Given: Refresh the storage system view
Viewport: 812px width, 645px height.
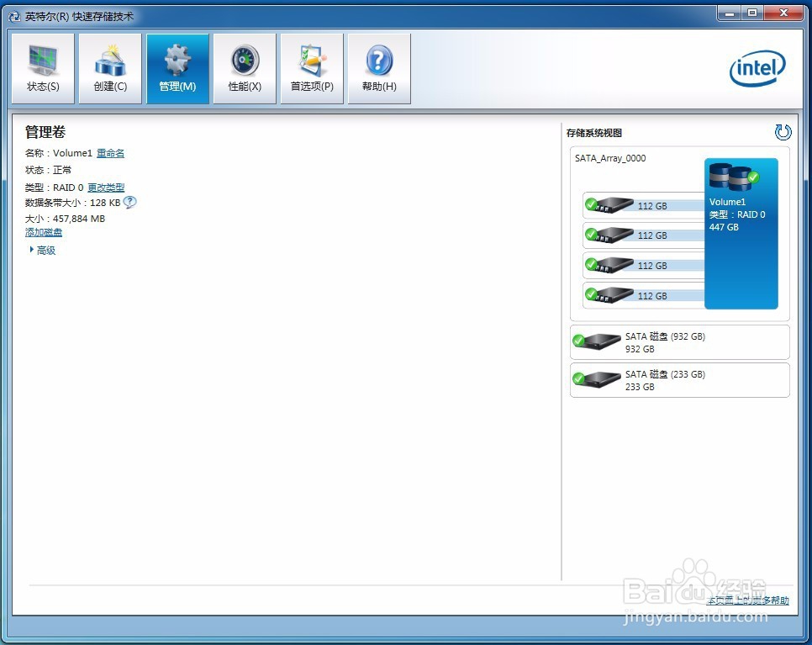Looking at the screenshot, I should coord(783,133).
